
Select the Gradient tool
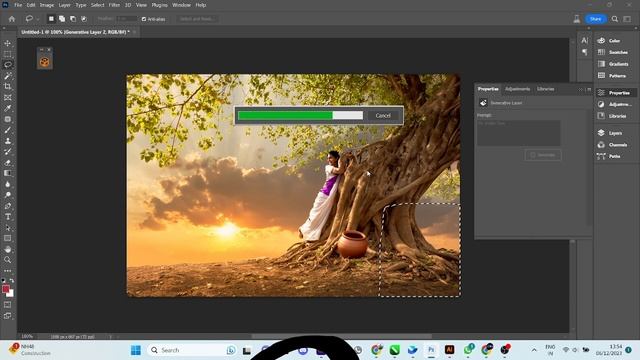pyautogui.click(x=8, y=173)
